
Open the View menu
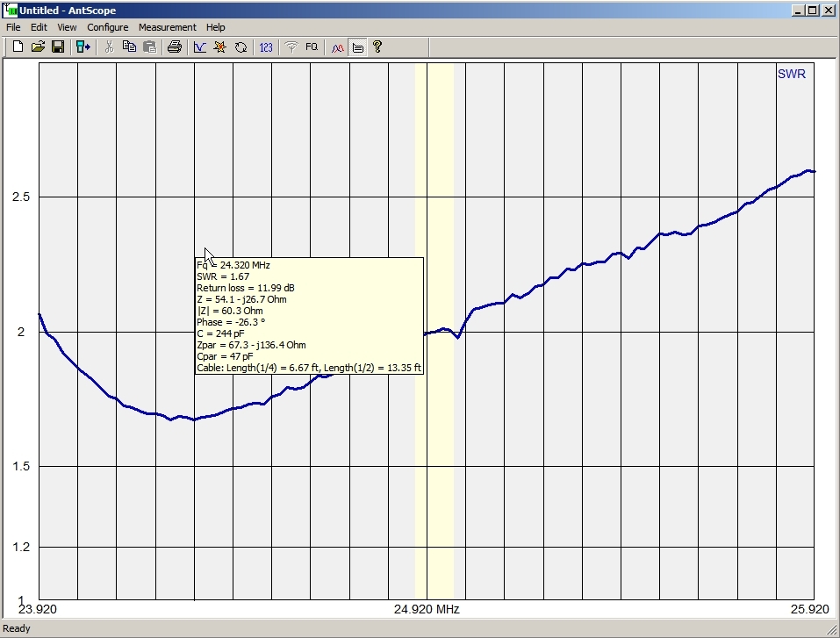[x=67, y=27]
